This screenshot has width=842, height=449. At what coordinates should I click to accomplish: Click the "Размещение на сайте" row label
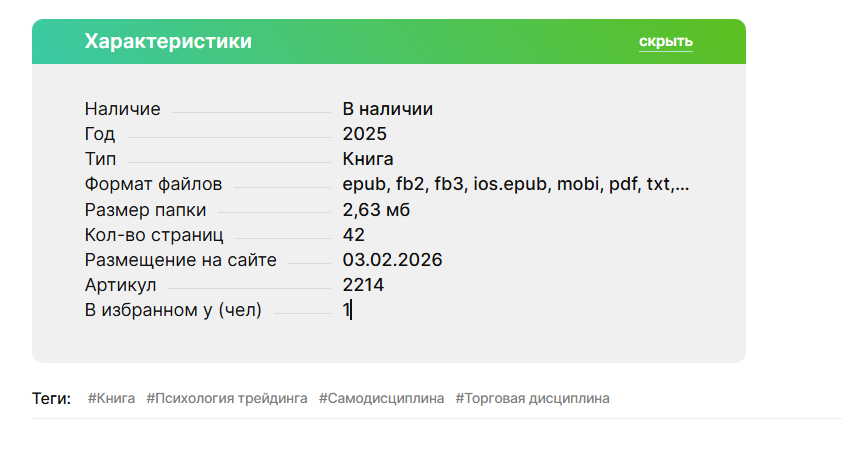click(x=180, y=260)
